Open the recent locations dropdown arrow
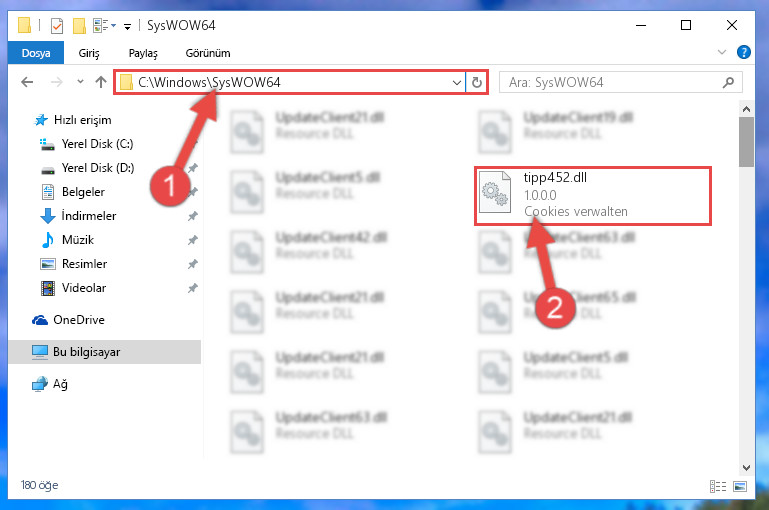 click(80, 82)
